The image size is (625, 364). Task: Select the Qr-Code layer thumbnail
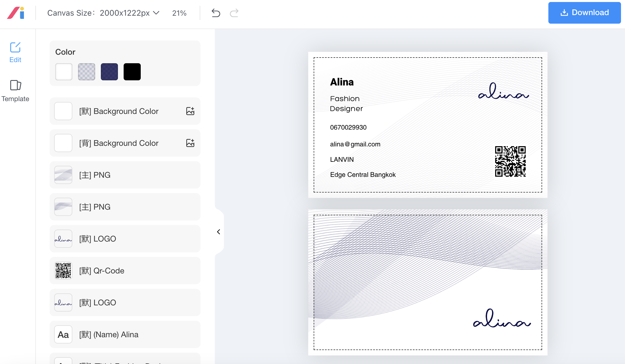[63, 271]
